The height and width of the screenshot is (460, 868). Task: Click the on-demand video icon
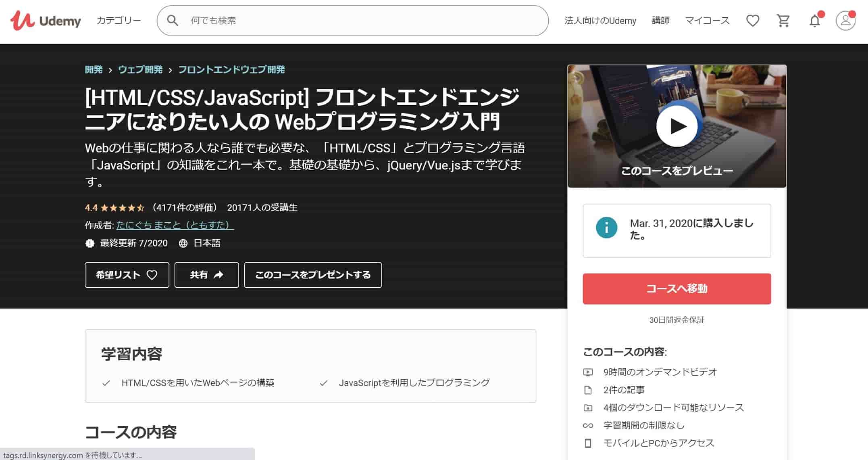coord(588,372)
